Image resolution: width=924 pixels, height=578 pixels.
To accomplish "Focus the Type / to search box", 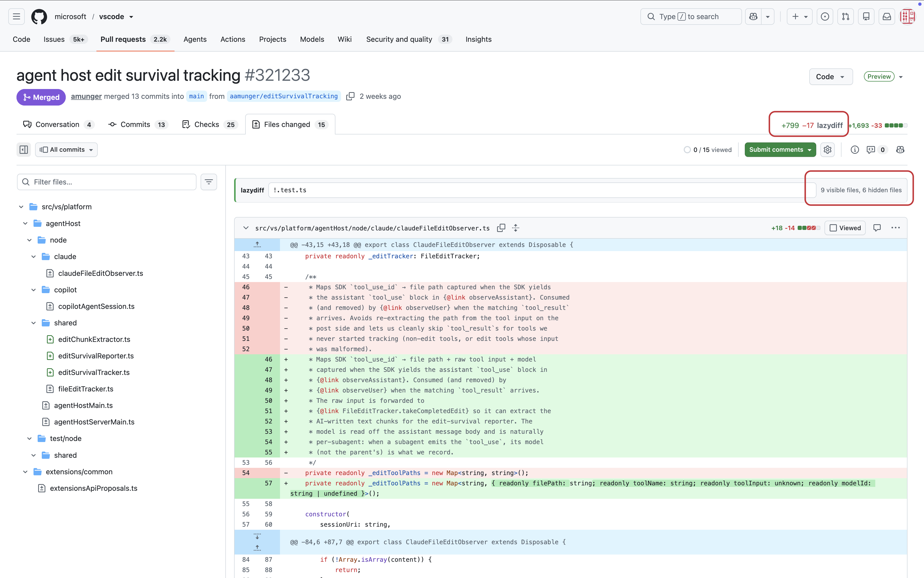I will [x=691, y=17].
